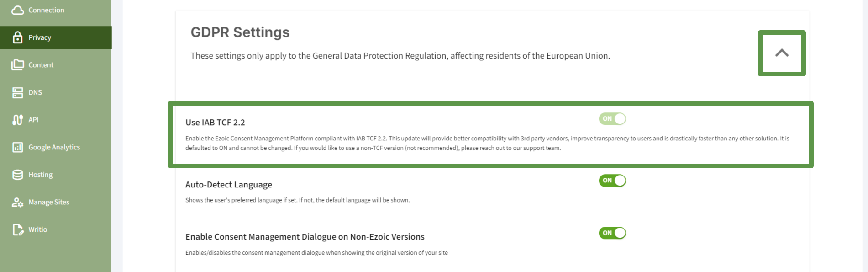The image size is (868, 272).
Task: Click the API icon in sidebar
Action: (17, 120)
